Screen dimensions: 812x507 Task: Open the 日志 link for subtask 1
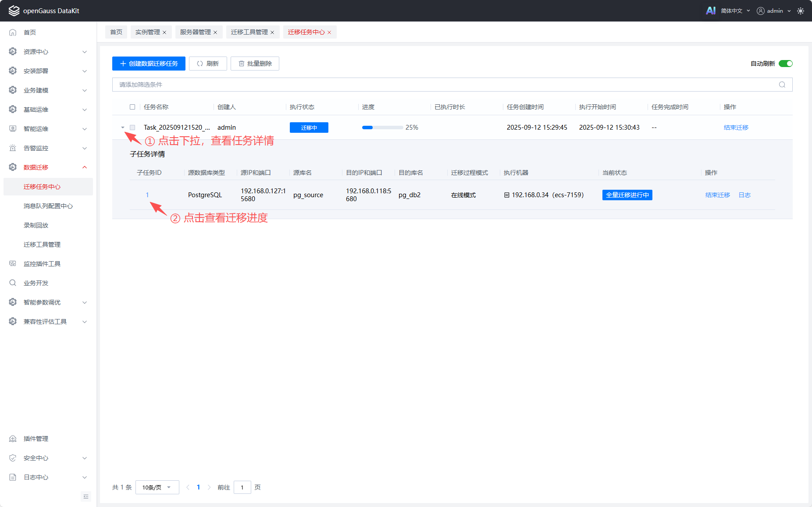744,195
